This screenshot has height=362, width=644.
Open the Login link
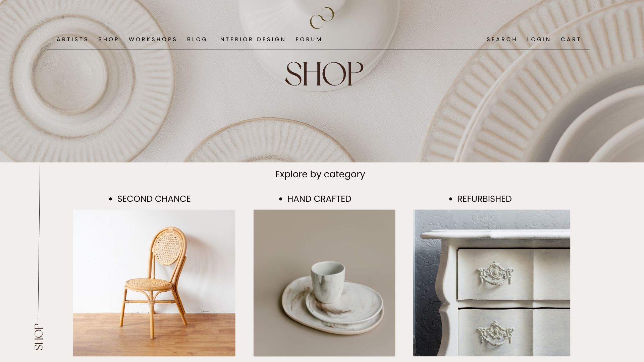click(539, 40)
